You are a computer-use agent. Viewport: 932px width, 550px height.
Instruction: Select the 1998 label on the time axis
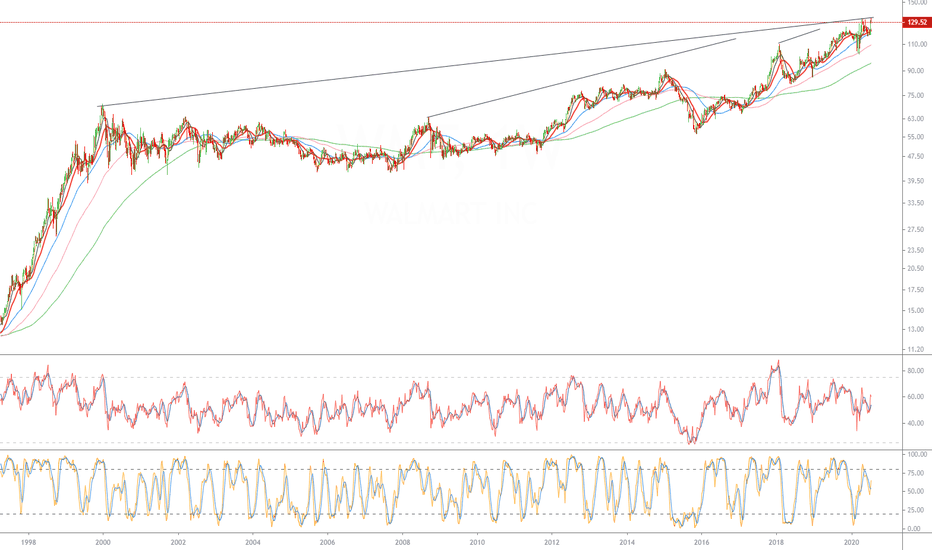coord(28,542)
